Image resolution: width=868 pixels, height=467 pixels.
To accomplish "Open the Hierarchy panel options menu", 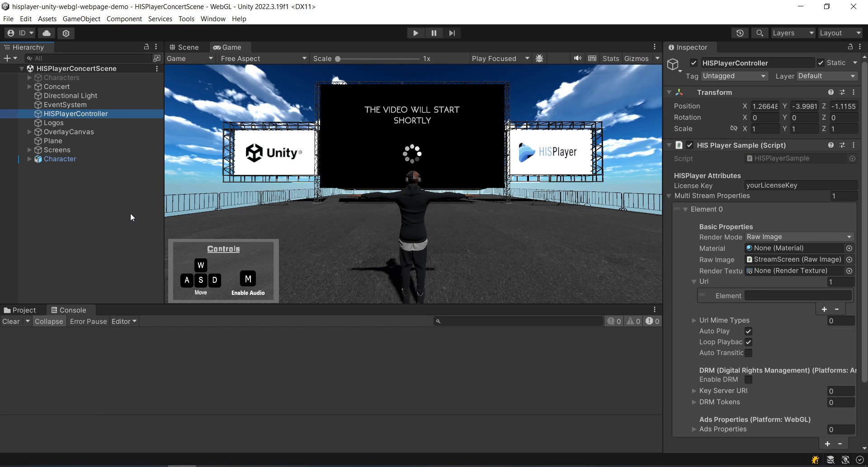I will (x=156, y=47).
